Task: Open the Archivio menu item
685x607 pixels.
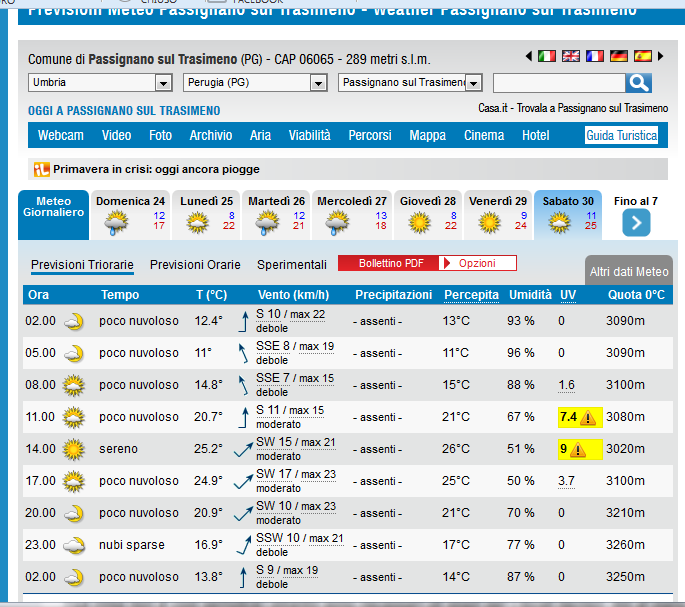Action: coord(211,135)
